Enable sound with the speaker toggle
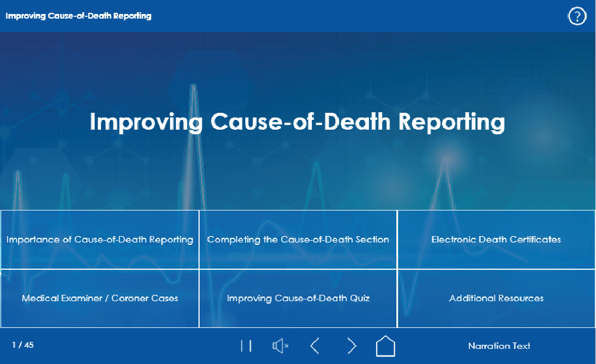596x364 pixels. click(x=280, y=345)
